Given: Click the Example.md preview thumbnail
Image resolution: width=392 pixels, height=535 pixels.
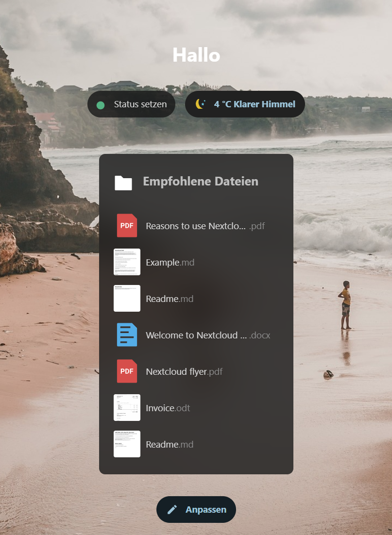Looking at the screenshot, I should click(x=127, y=262).
